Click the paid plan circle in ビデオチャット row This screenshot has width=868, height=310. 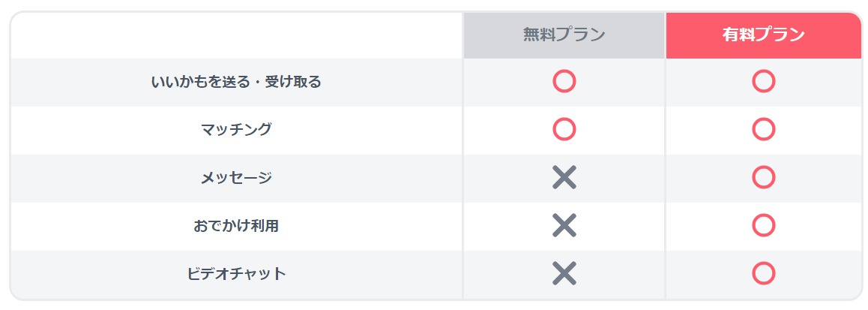(763, 273)
